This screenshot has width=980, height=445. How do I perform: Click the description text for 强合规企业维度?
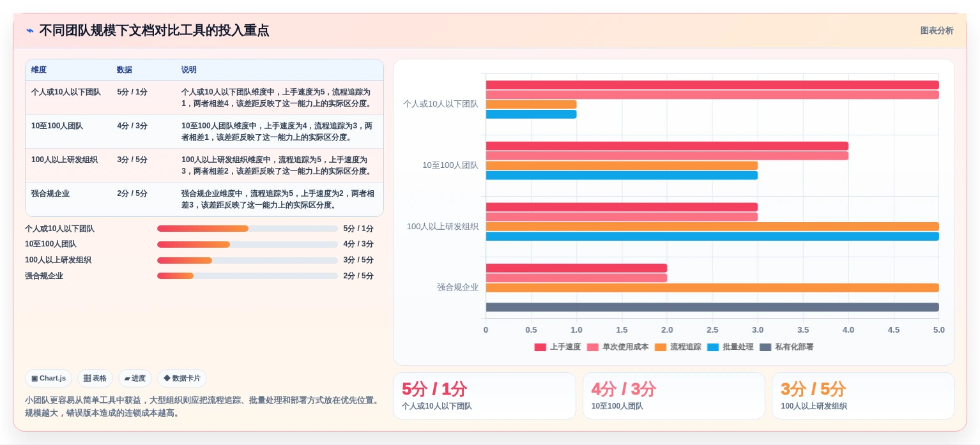(x=278, y=199)
